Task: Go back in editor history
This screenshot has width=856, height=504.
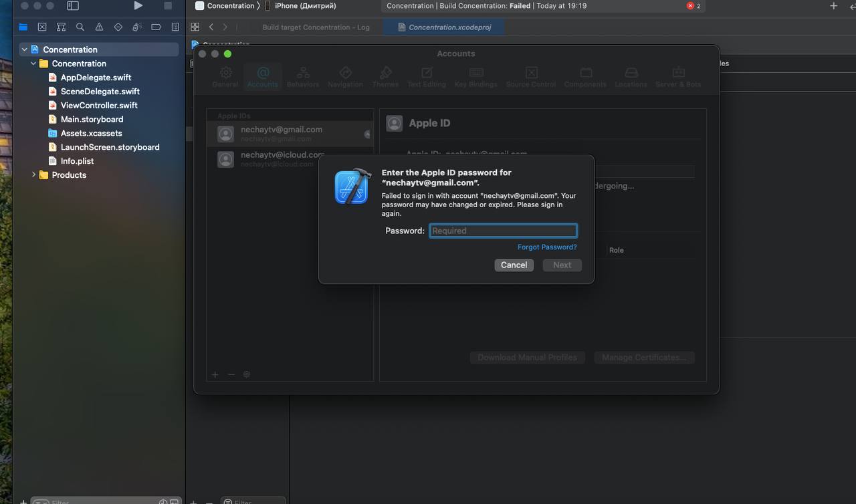Action: [211, 27]
